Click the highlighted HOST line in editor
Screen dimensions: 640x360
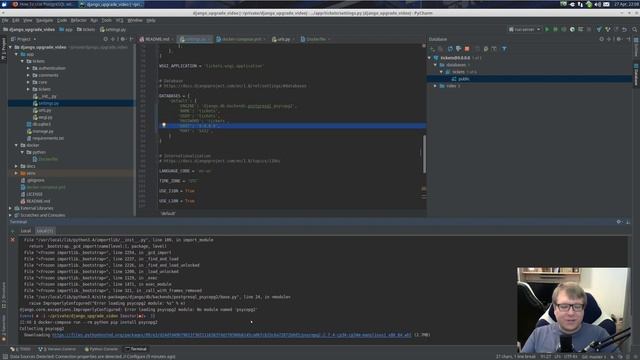292,126
